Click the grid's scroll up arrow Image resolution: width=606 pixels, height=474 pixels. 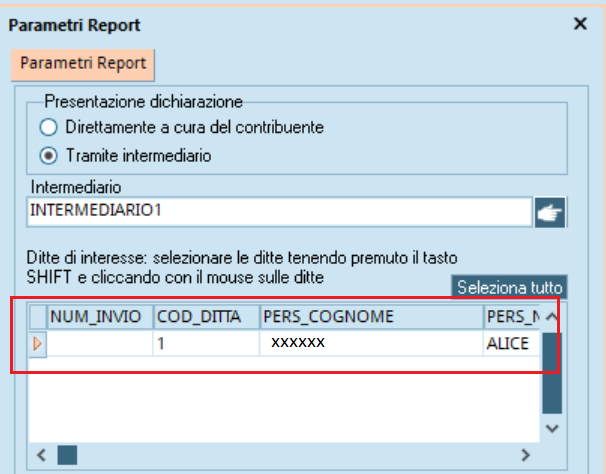552,317
